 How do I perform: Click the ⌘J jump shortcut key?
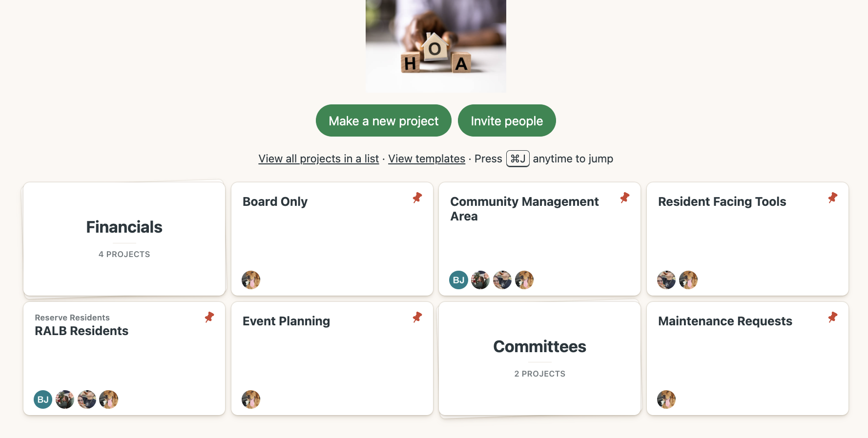click(x=517, y=159)
